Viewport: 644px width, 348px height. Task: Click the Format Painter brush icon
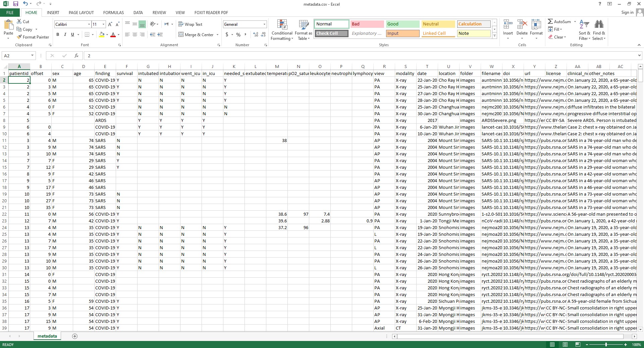coord(19,37)
